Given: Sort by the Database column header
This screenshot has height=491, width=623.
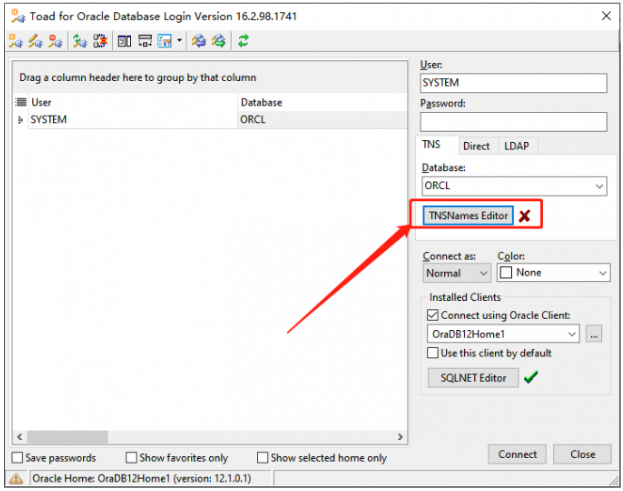Looking at the screenshot, I should click(x=322, y=102).
